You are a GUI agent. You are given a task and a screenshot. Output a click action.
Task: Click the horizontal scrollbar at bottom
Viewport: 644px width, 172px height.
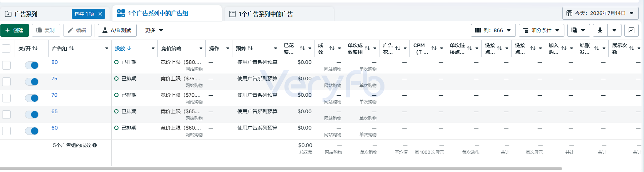pos(281,168)
